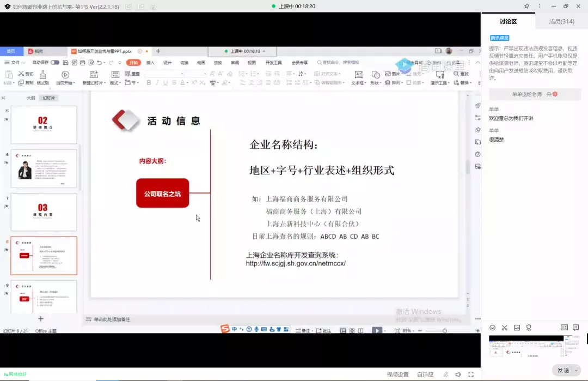Open the design (设计) ribbon tab
This screenshot has width=588, height=381.
tap(167, 63)
